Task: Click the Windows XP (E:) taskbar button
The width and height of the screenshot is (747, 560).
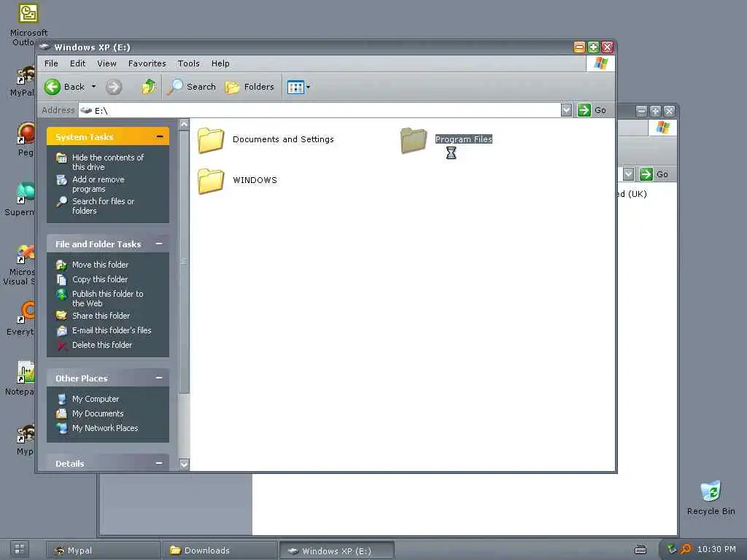Action: 336,551
